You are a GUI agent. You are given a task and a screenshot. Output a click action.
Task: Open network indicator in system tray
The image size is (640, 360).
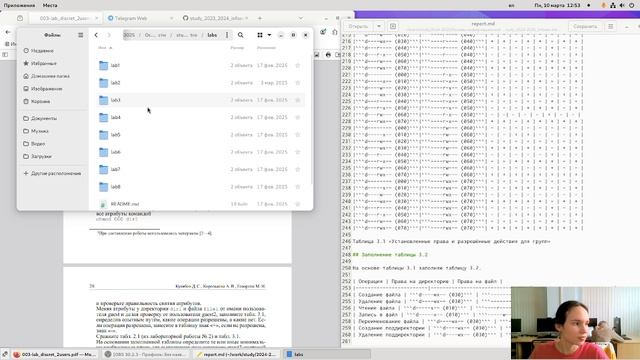coord(613,5)
